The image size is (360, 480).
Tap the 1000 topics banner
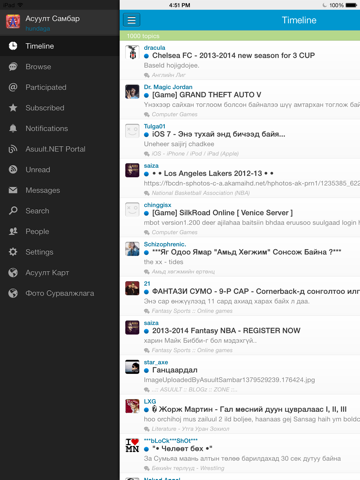pos(240,36)
